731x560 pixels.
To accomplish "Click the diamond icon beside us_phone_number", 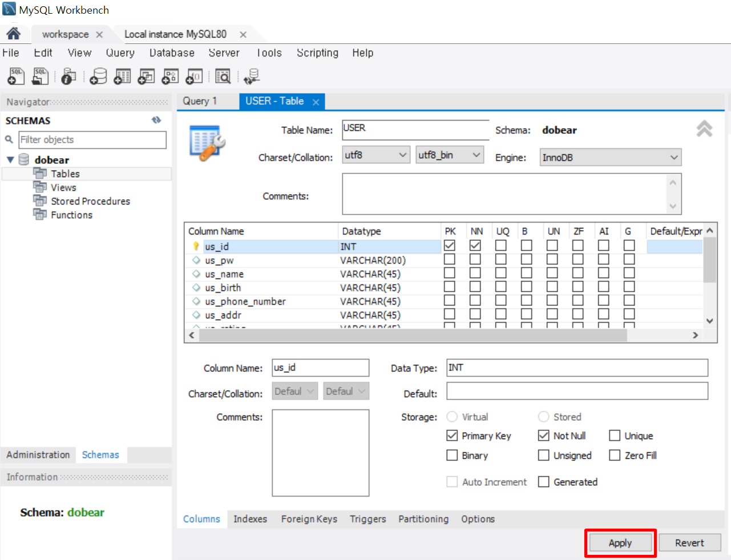I will pyautogui.click(x=196, y=301).
